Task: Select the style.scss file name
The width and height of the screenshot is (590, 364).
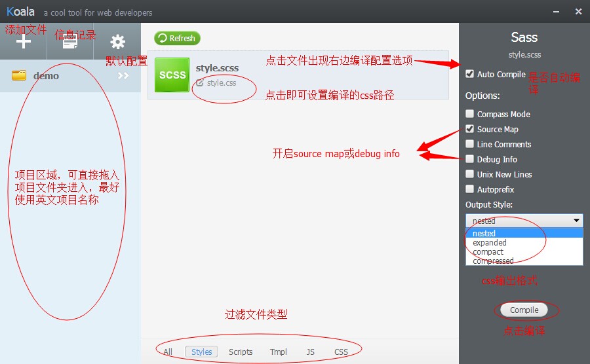Action: tap(217, 68)
